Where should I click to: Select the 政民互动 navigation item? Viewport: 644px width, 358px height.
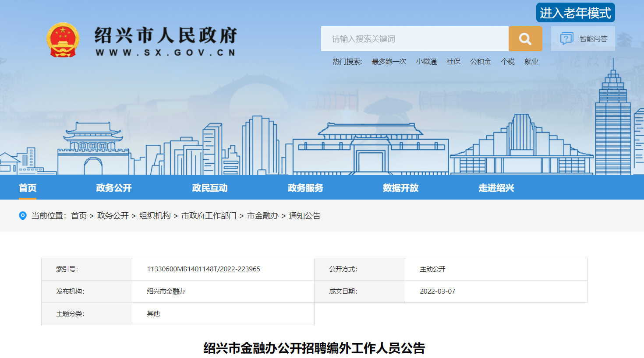tap(210, 188)
